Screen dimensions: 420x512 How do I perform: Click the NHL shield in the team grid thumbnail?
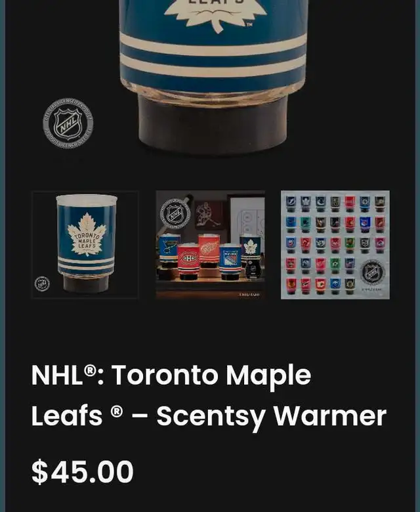372,272
